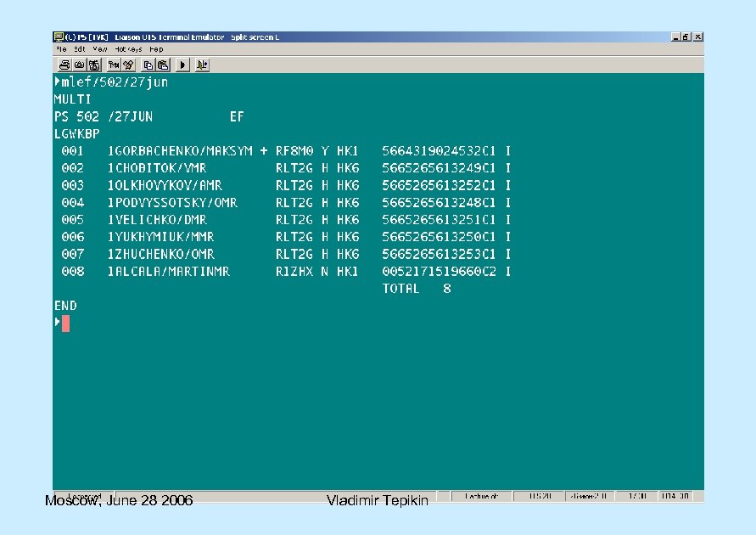Viewport: 756px width, 535px height.
Task: Open the Edit menu
Action: (x=80, y=49)
